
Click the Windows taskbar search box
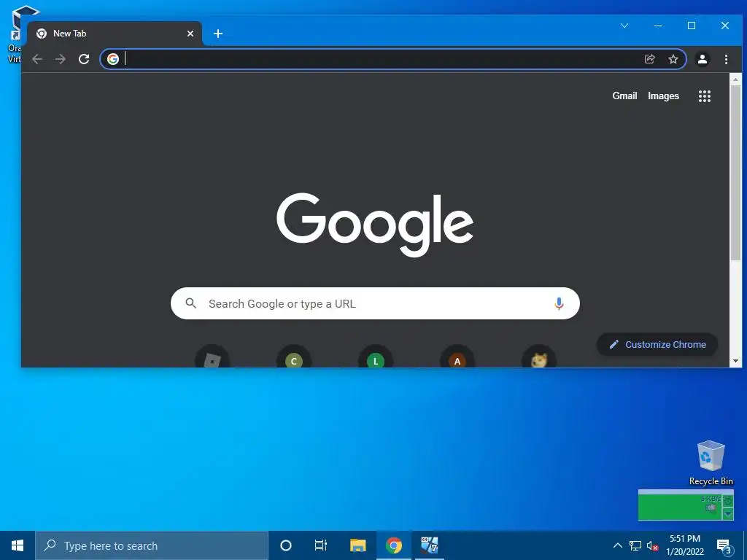(x=152, y=545)
